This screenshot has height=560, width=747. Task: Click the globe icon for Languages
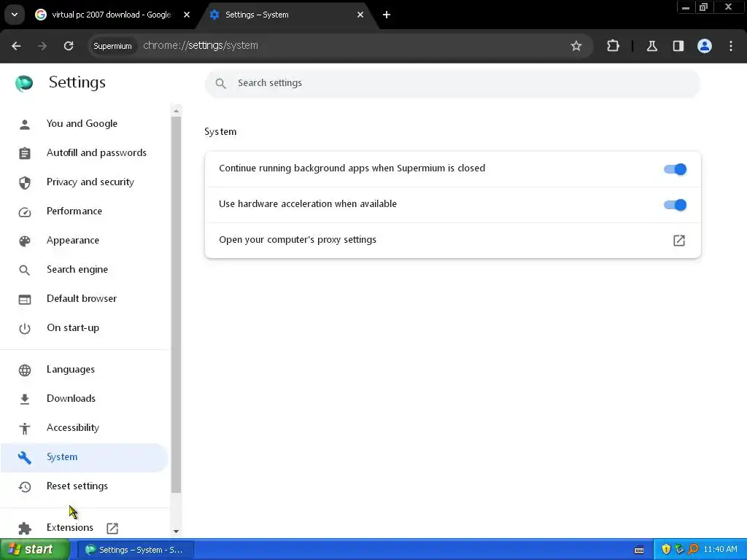pyautogui.click(x=25, y=370)
